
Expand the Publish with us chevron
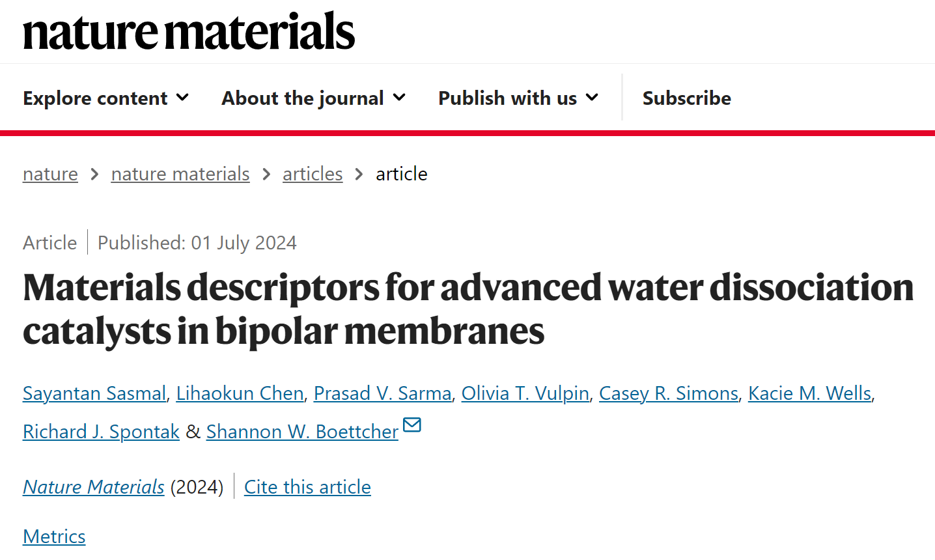[592, 98]
